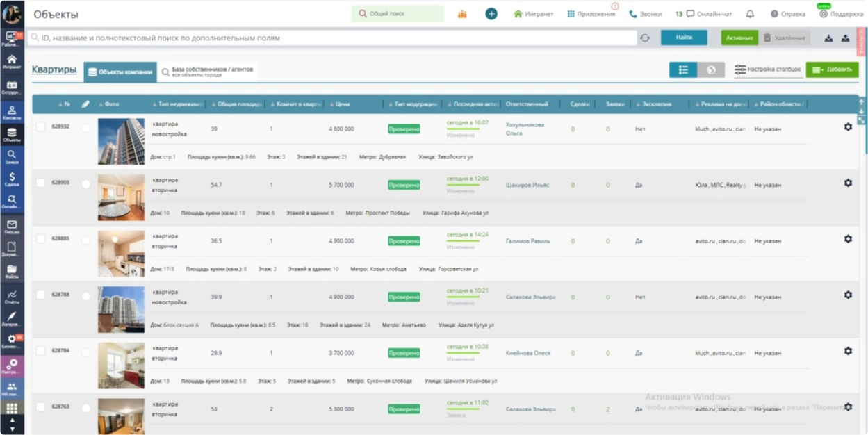Click the ID and full-text search field
The image size is (868, 435).
click(x=334, y=38)
